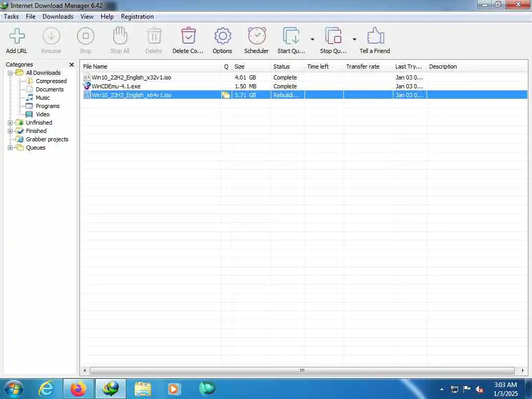The height and width of the screenshot is (399, 532).
Task: Collapse the All Downloads tree node
Action: (x=10, y=73)
